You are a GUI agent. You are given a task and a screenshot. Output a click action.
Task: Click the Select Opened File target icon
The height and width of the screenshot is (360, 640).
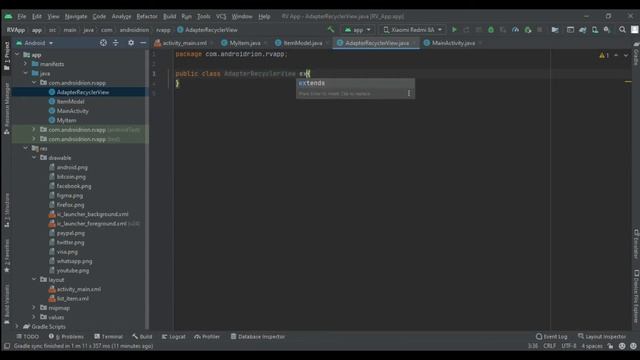(103, 43)
